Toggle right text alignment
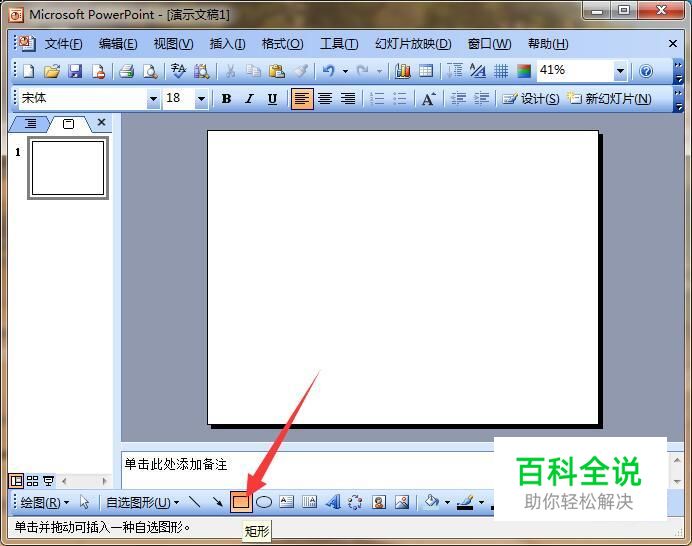This screenshot has width=692, height=546. (x=348, y=99)
